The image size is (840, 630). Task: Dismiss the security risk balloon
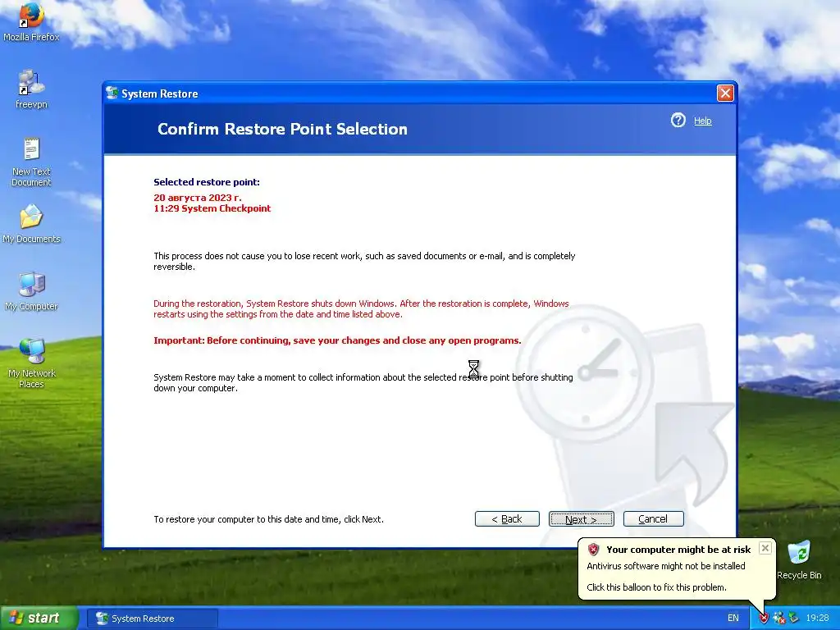765,547
